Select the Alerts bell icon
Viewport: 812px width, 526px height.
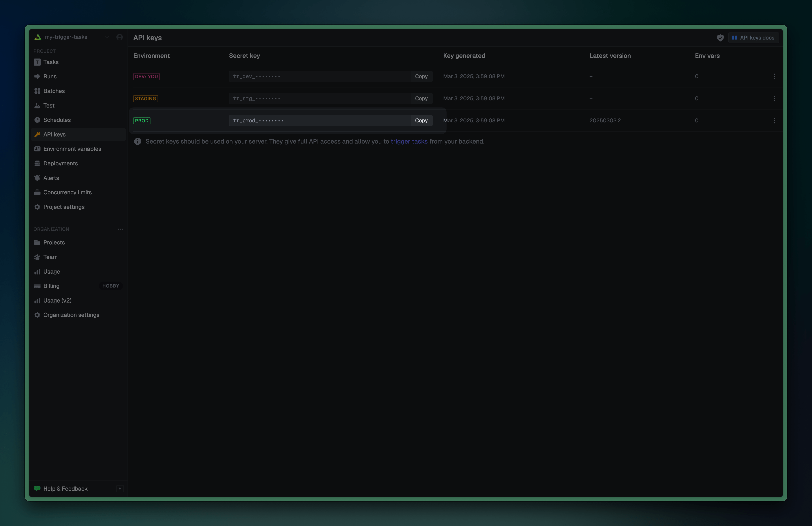38,178
